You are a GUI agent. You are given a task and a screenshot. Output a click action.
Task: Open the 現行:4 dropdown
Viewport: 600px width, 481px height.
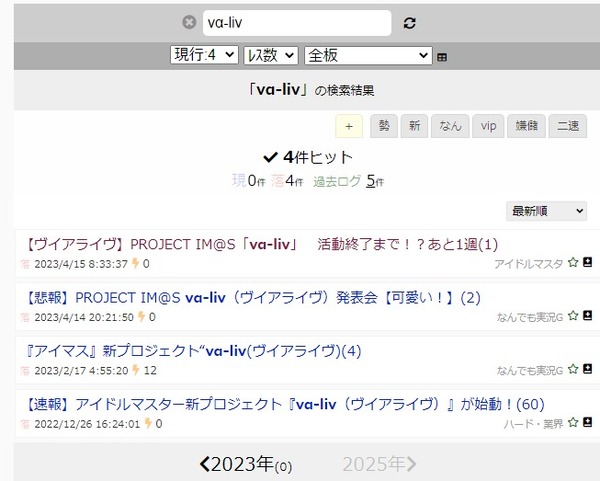204,55
